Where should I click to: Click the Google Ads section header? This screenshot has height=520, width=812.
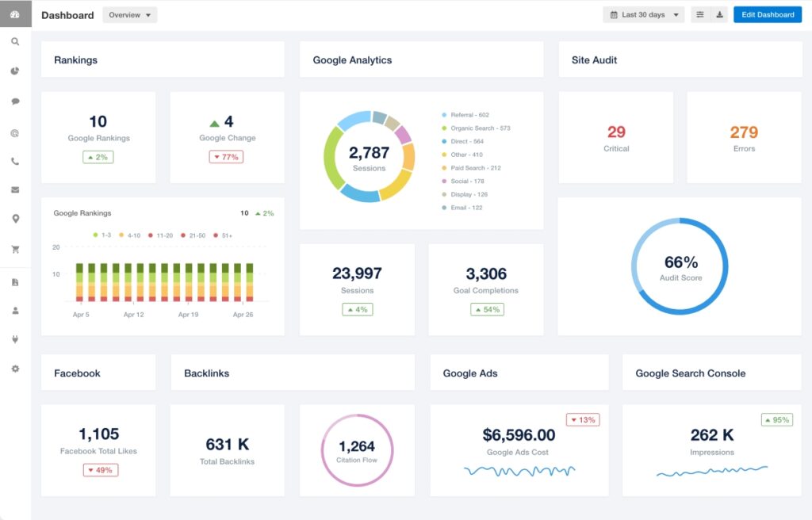click(x=519, y=373)
